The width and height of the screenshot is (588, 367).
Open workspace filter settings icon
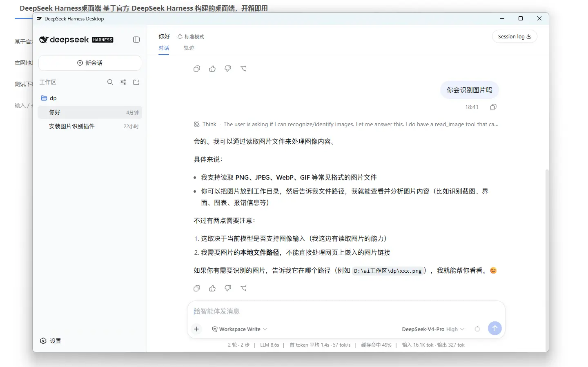[123, 82]
